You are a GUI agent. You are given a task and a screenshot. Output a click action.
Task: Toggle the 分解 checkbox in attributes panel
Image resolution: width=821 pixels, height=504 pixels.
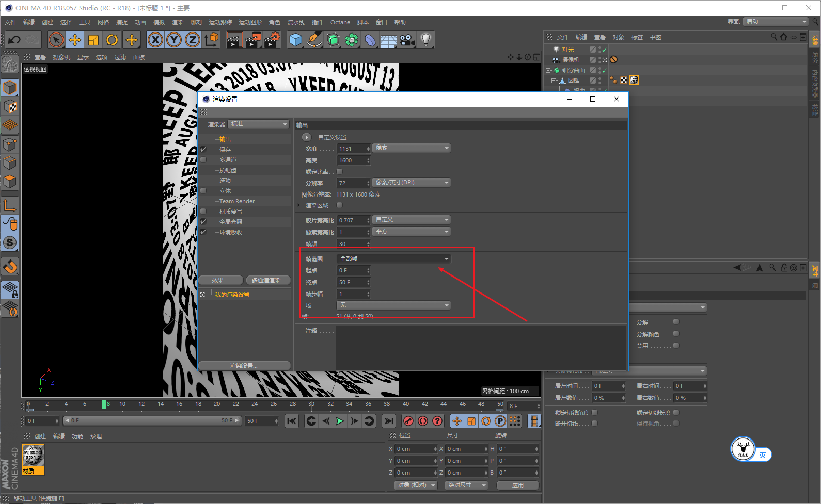[676, 322]
